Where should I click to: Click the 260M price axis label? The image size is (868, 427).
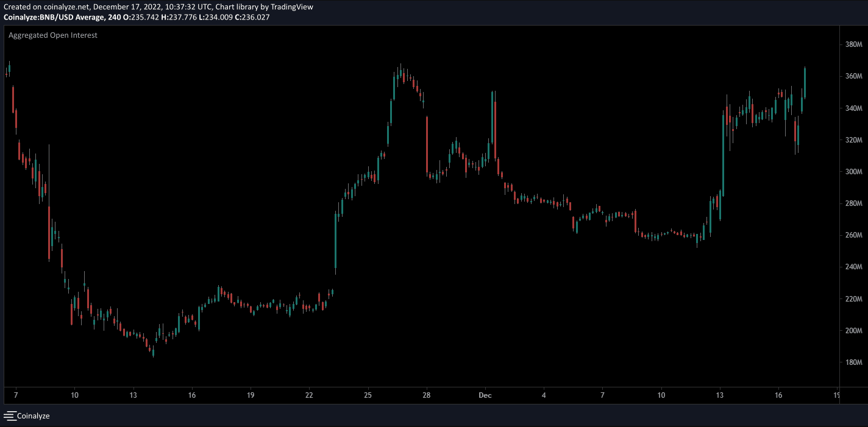(x=853, y=235)
